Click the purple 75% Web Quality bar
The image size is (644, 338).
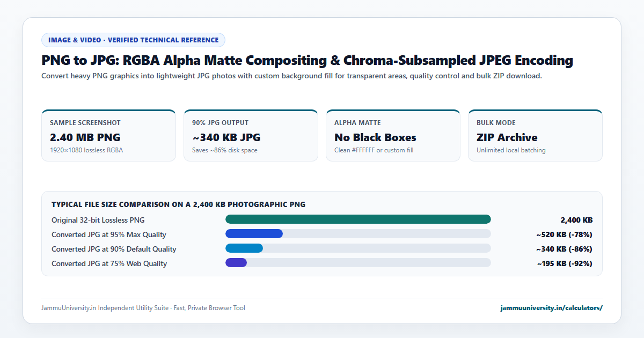[236, 262]
